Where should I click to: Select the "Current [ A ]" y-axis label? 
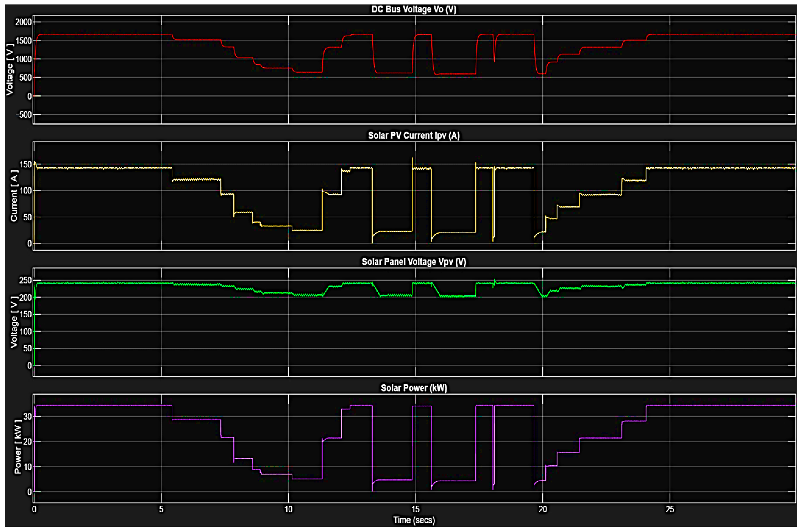(x=14, y=196)
